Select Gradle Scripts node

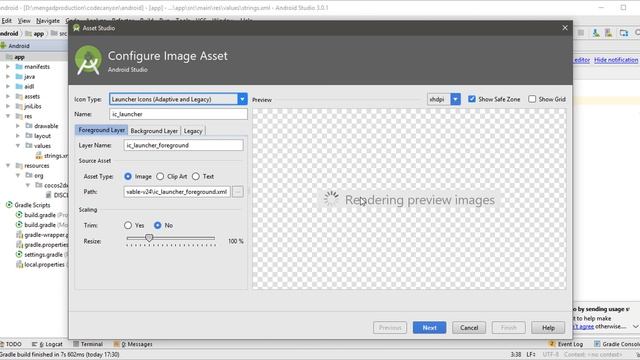point(32,205)
